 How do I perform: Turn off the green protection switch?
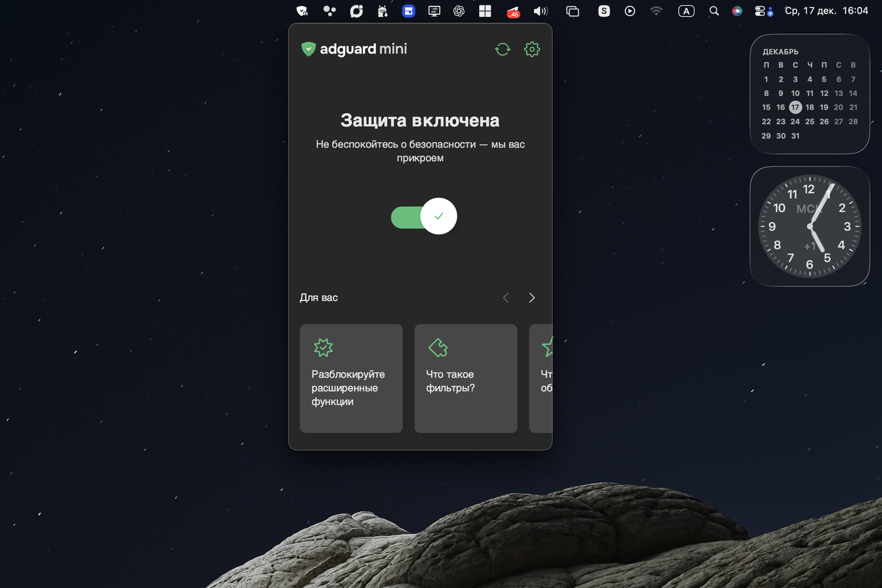[x=424, y=216]
